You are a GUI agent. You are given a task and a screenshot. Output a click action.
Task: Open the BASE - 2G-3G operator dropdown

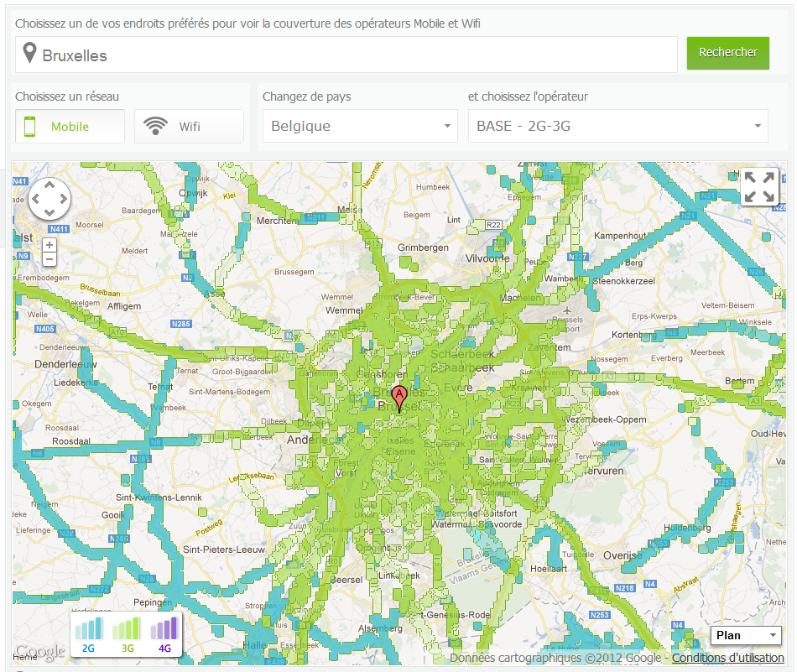(618, 126)
